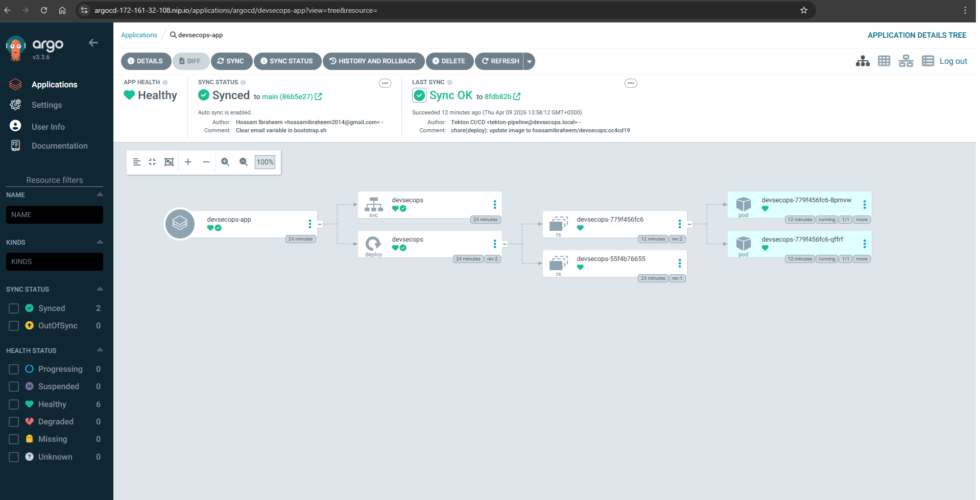Viewport: 980px width, 500px height.
Task: Open the pods grid view
Action: click(884, 60)
